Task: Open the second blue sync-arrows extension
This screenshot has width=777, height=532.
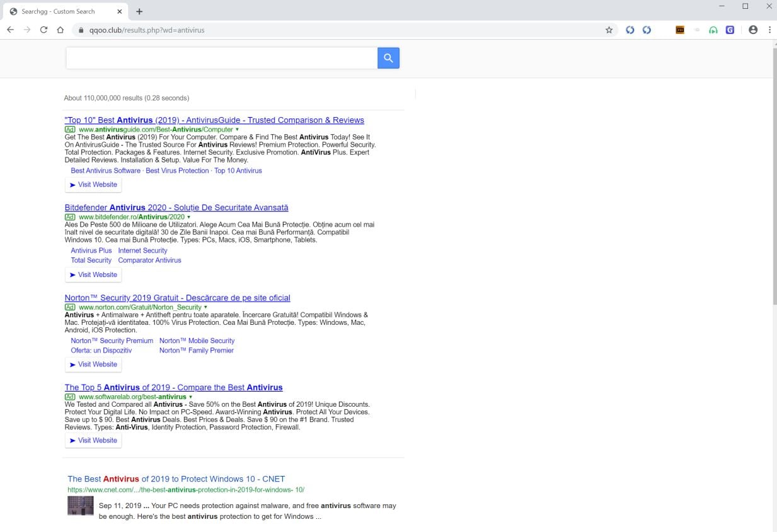Action: (647, 30)
